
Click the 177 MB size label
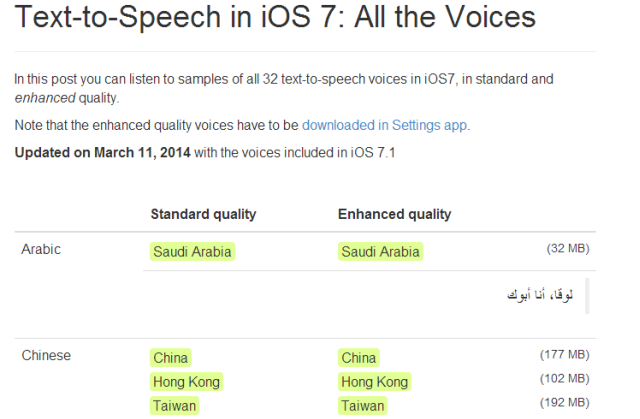(x=565, y=355)
